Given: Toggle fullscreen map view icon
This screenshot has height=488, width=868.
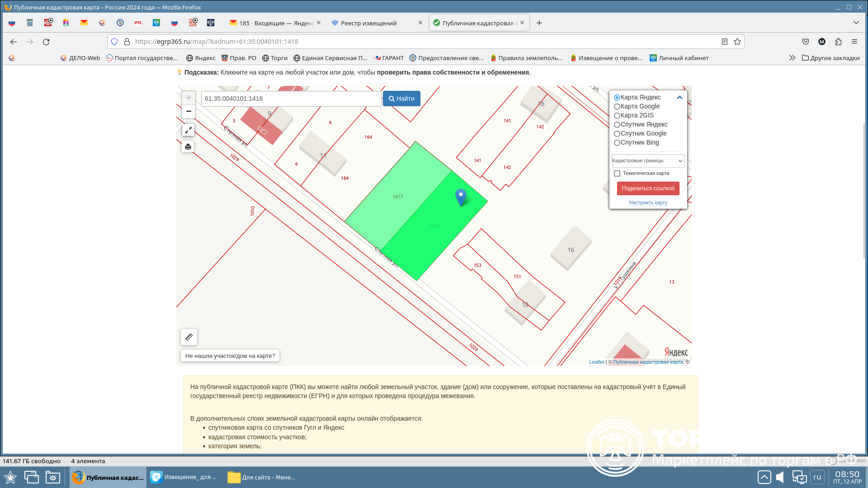Looking at the screenshot, I should 189,130.
